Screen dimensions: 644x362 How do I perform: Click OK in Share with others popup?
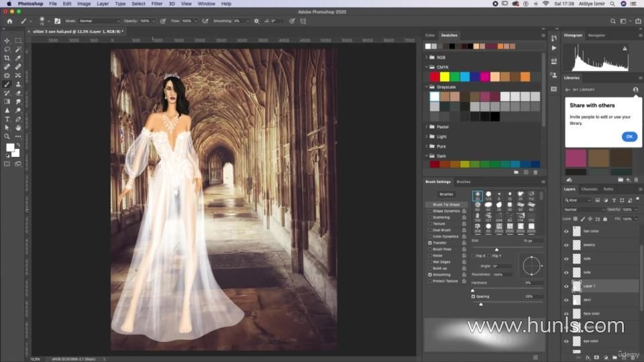click(629, 136)
